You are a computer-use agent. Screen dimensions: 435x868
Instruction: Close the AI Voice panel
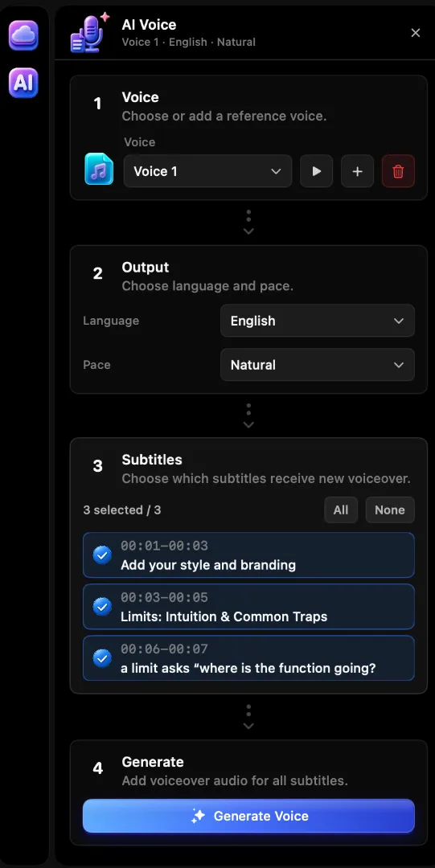click(416, 33)
